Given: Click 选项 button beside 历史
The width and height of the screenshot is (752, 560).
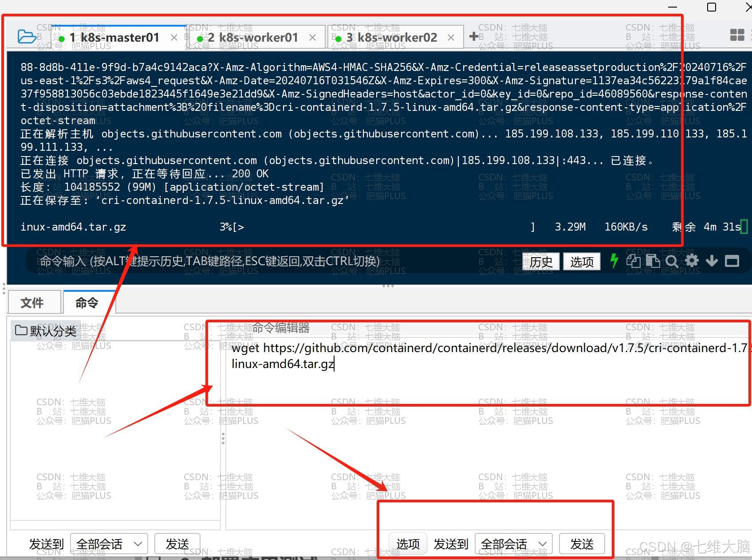Looking at the screenshot, I should tap(582, 262).
